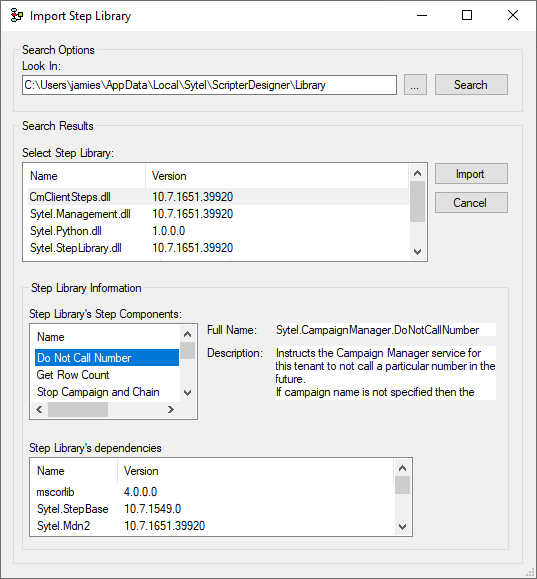537x579 pixels.
Task: Click the Version column header in the step library list
Action: [x=277, y=176]
